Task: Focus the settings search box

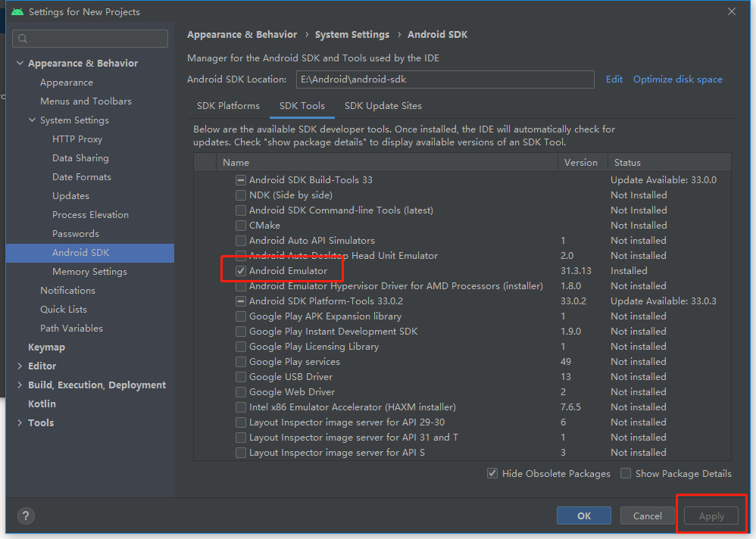Action: 90,39
